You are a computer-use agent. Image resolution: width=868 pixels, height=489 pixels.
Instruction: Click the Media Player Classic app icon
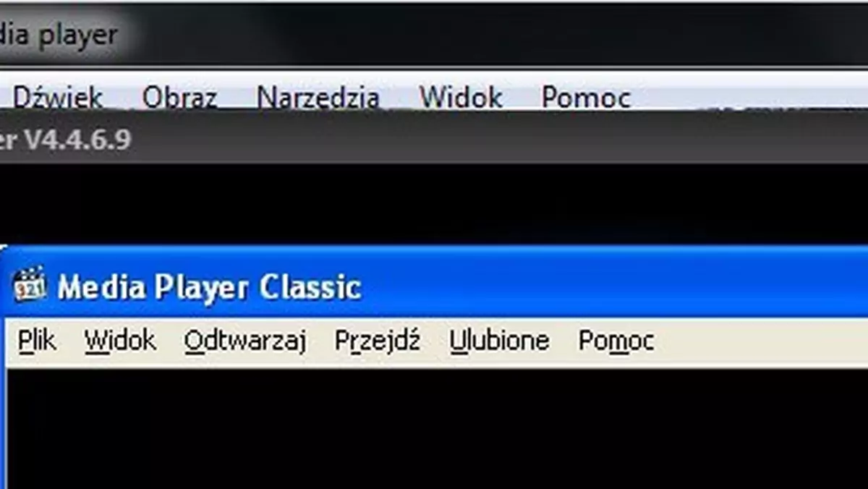pyautogui.click(x=30, y=285)
